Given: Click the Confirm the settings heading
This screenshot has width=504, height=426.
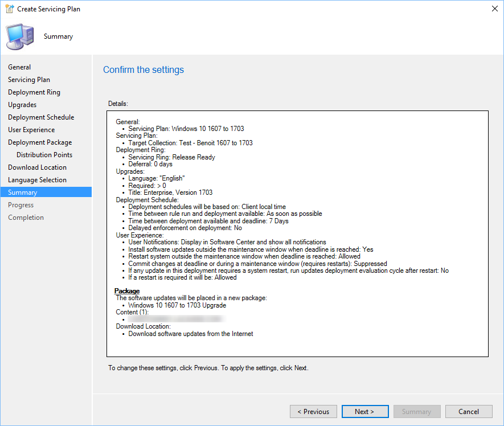Looking at the screenshot, I should pyautogui.click(x=144, y=70).
